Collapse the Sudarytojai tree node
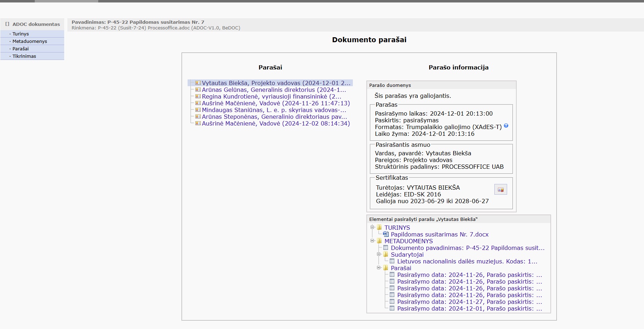 (379, 254)
